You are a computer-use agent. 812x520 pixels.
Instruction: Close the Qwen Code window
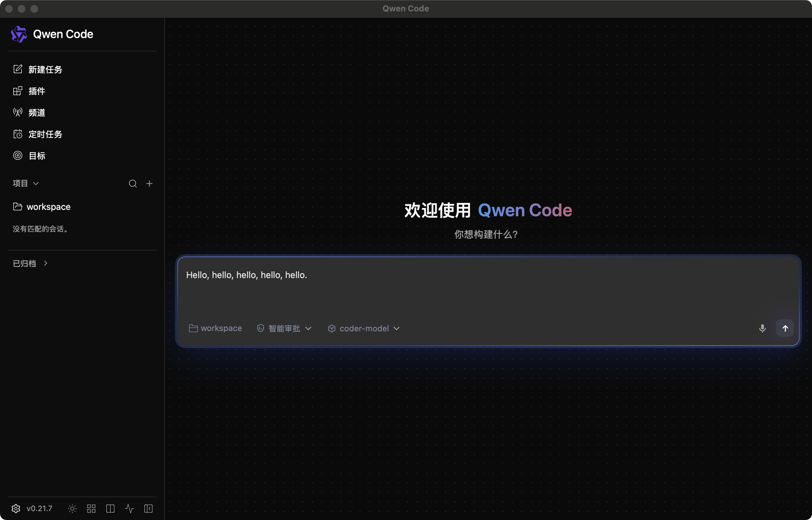point(9,9)
